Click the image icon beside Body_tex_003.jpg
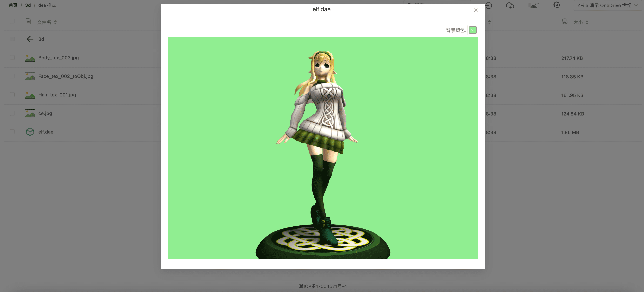The width and height of the screenshot is (644, 292). coord(30,57)
